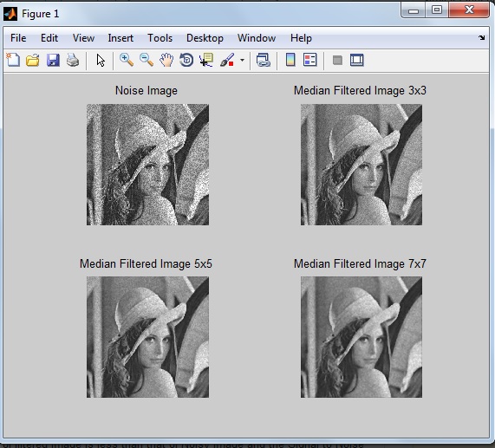495x448 pixels.
Task: Select the Data Cursor tool
Action: coord(206,60)
